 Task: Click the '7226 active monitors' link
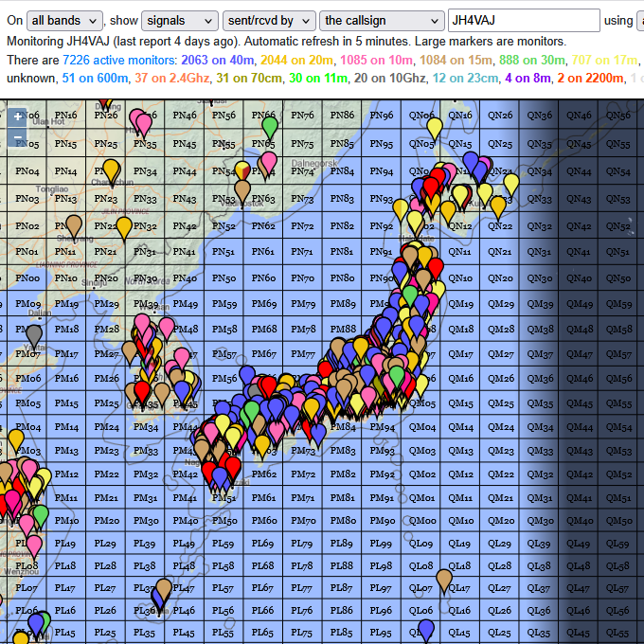(x=119, y=60)
